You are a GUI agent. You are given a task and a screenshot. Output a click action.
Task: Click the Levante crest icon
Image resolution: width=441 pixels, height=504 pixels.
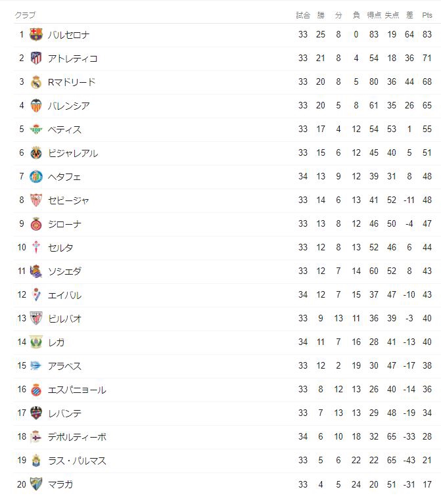pos(36,413)
